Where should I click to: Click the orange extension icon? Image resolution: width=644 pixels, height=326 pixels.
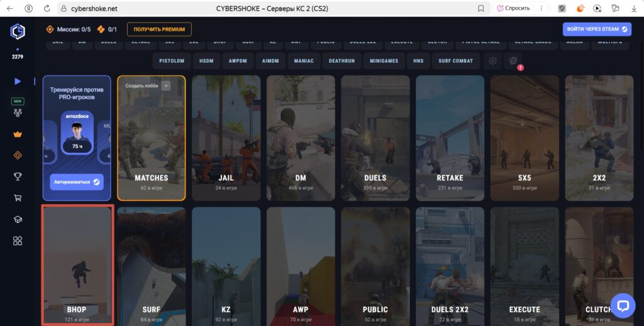point(580,8)
